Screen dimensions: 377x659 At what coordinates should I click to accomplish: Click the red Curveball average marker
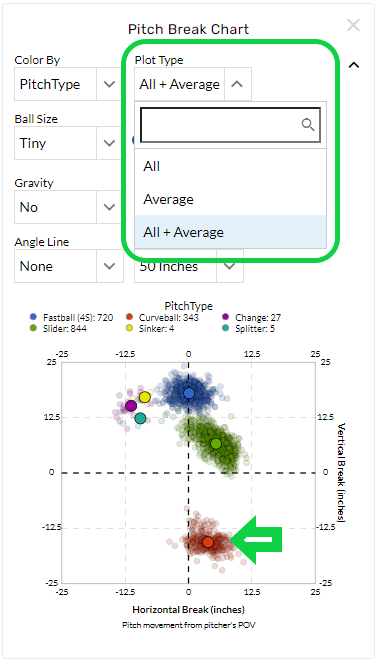pyautogui.click(x=208, y=542)
